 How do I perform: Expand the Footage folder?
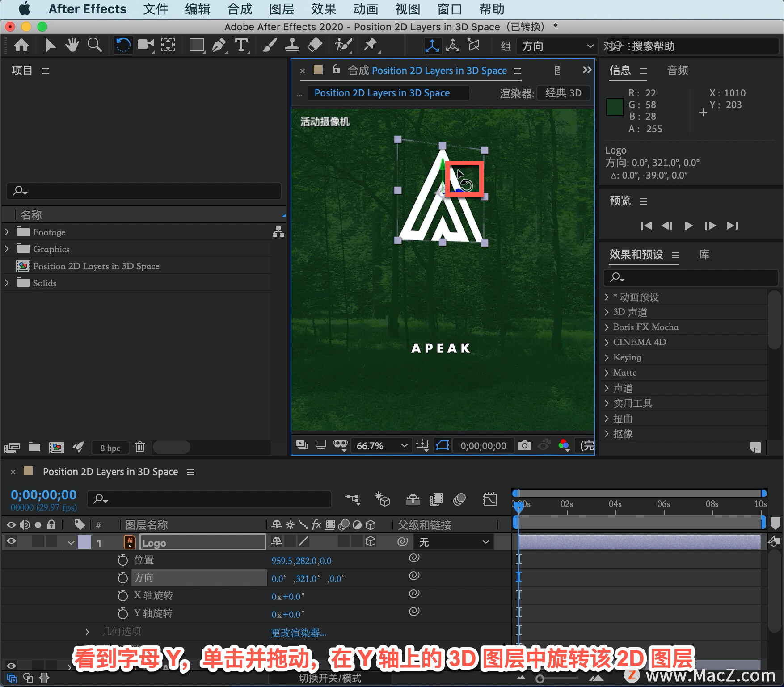click(x=7, y=232)
